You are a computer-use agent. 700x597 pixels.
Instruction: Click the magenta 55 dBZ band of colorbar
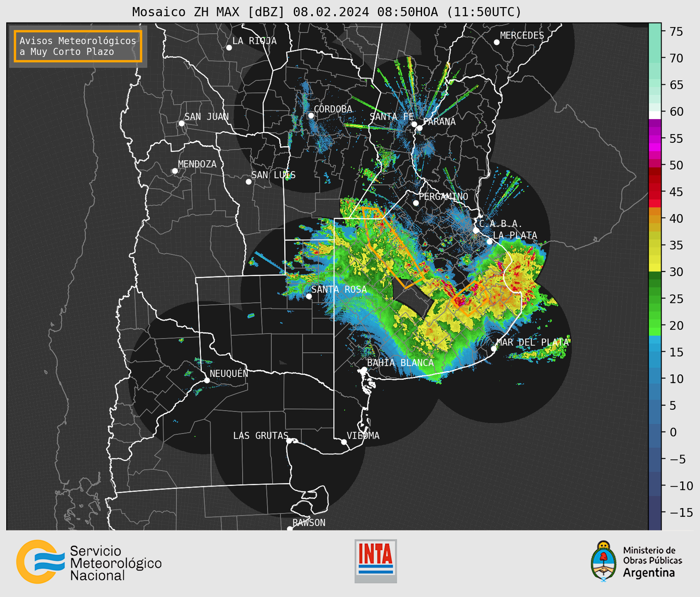(x=655, y=139)
